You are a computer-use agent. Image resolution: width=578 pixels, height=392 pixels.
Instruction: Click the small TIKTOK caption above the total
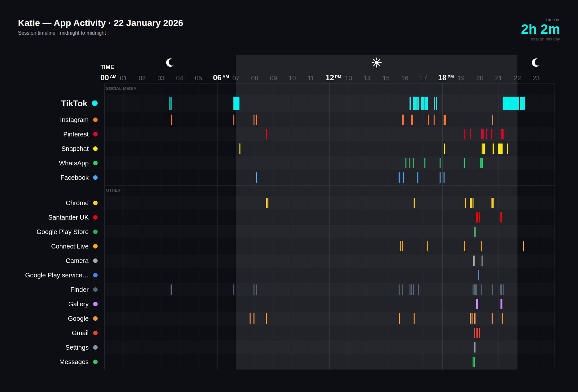[553, 20]
